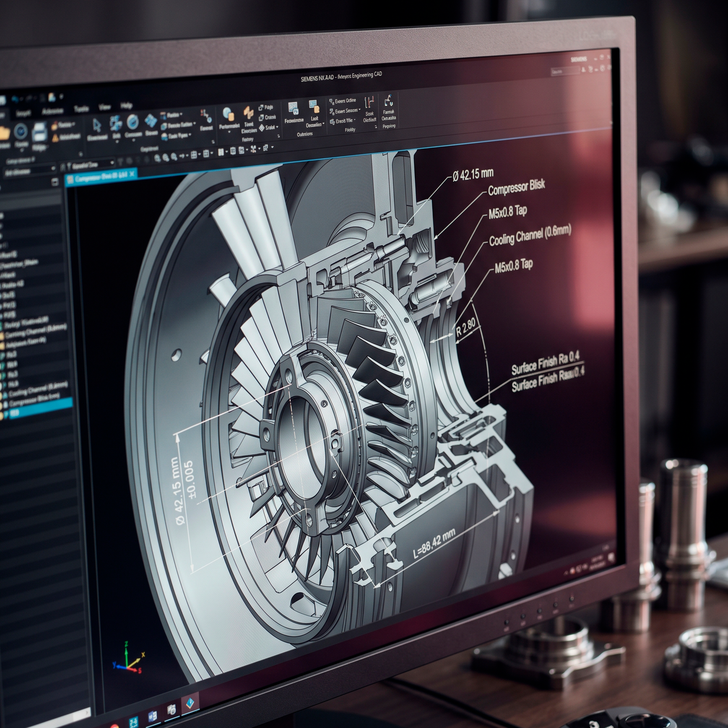Select Ø 42.15 mm leader annotation
This screenshot has width=728, height=728.
point(472,175)
